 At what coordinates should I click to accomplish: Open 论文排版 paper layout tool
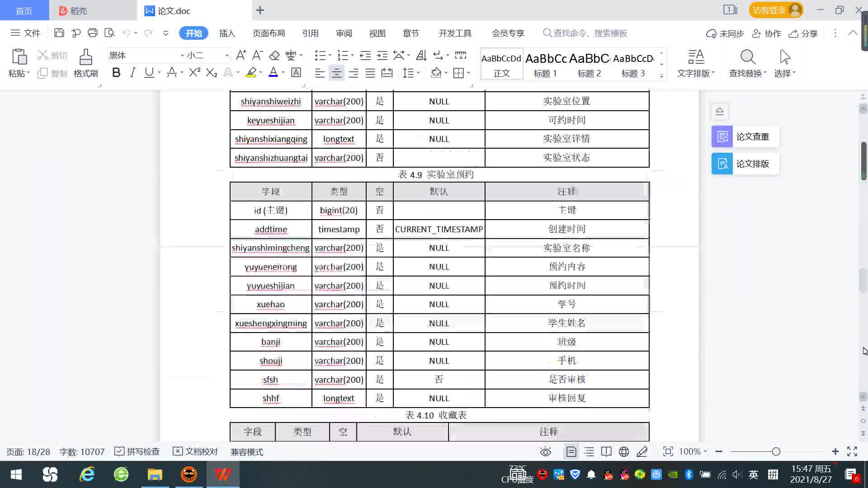[745, 164]
